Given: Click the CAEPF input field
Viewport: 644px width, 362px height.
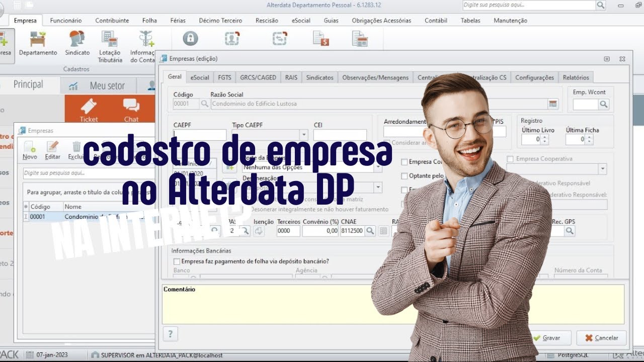Looking at the screenshot, I should point(200,135).
